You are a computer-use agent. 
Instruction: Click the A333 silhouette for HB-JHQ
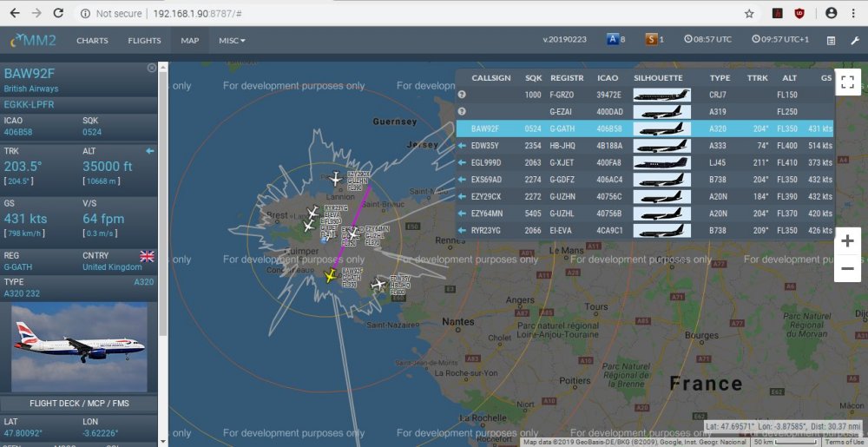661,146
